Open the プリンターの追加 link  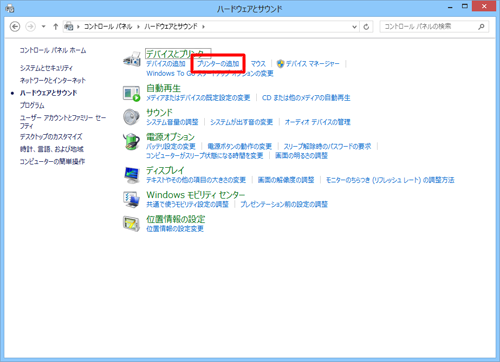point(218,64)
